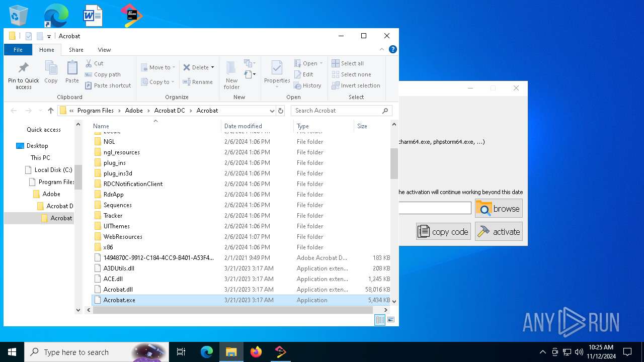Select the Microsoft Edge desktop shortcut

click(56, 15)
